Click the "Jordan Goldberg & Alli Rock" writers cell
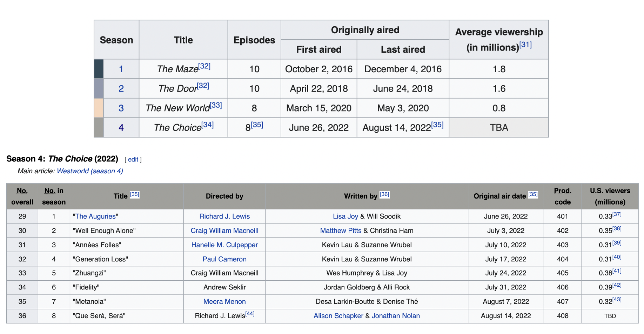Image resolution: width=644 pixels, height=334 pixels. (367, 287)
